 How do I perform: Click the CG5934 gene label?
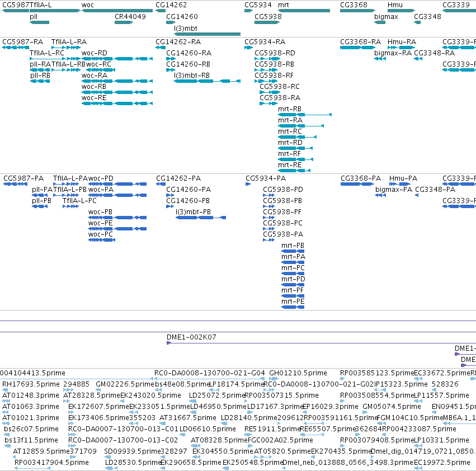[258, 5]
